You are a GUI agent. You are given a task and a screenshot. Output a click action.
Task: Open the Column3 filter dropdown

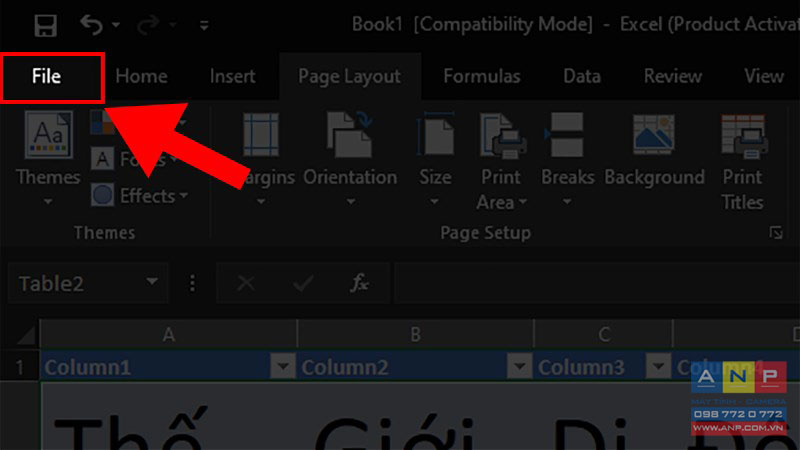pos(658,366)
